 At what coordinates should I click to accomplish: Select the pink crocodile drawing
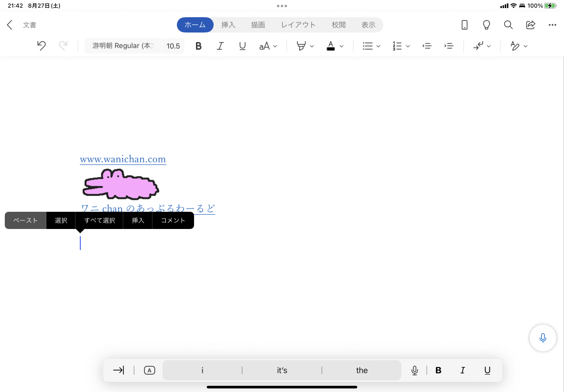tap(121, 184)
